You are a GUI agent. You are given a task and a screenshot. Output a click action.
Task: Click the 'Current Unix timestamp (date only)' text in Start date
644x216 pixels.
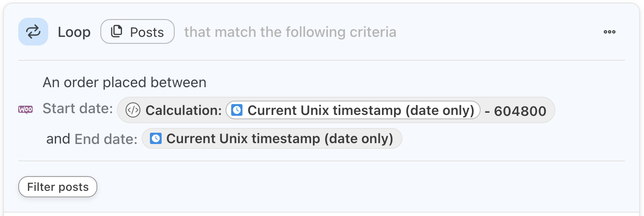pyautogui.click(x=361, y=110)
